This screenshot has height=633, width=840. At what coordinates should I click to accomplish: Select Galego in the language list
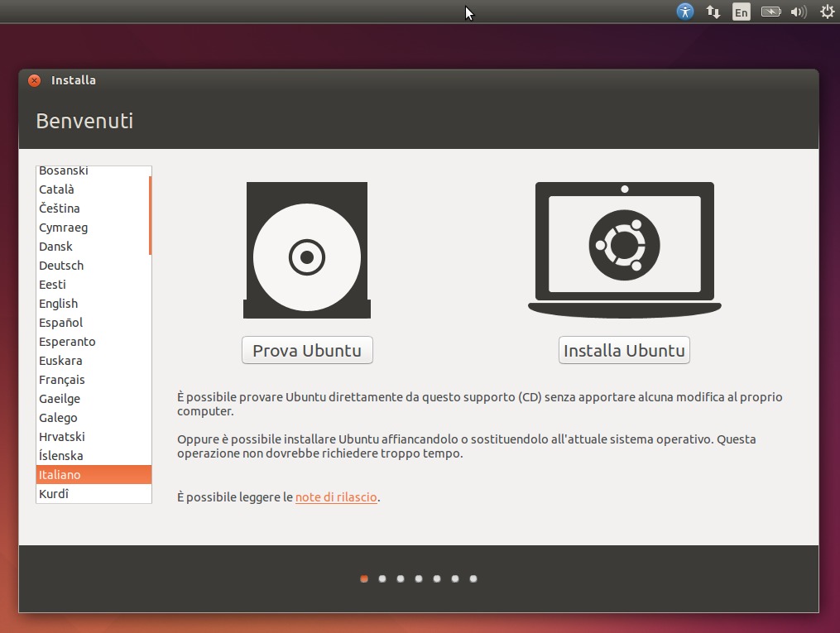tap(94, 418)
